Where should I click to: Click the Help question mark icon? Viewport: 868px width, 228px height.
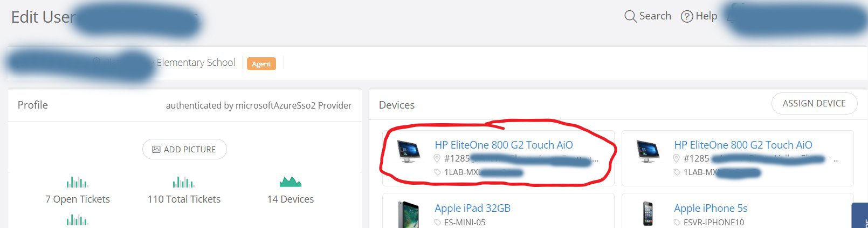(687, 16)
